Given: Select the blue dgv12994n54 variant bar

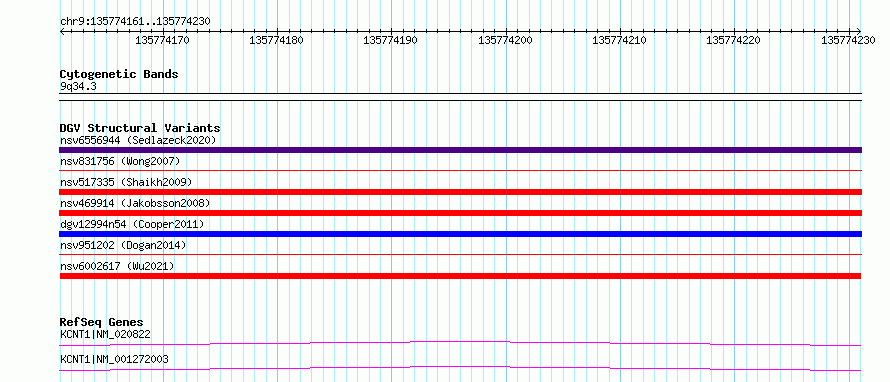Looking at the screenshot, I should pos(460,234).
